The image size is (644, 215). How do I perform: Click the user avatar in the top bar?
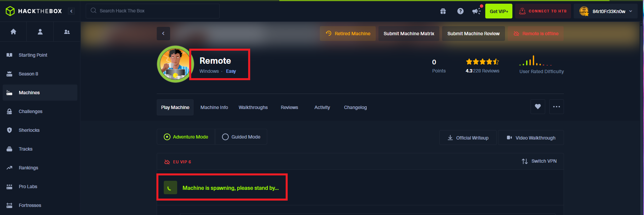coord(584,11)
